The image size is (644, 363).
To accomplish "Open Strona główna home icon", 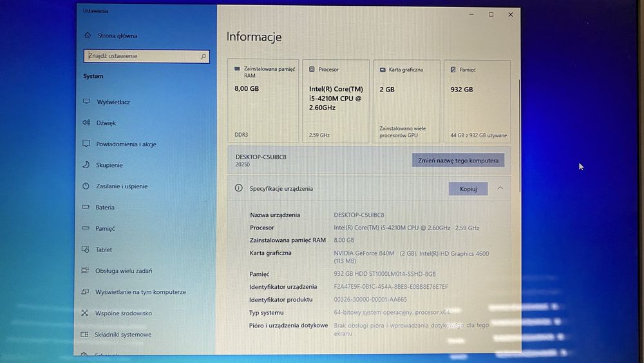I will pos(88,35).
